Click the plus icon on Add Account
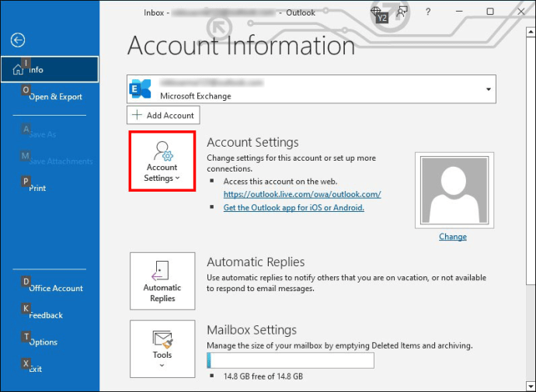The image size is (536, 392). coord(137,115)
